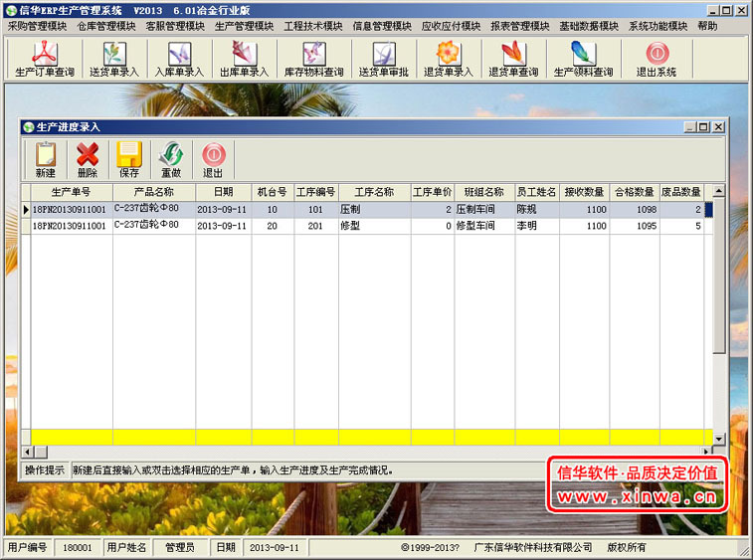Screen dimensions: 753x560
Task: Open 退货单录入 icon
Action: point(448,59)
